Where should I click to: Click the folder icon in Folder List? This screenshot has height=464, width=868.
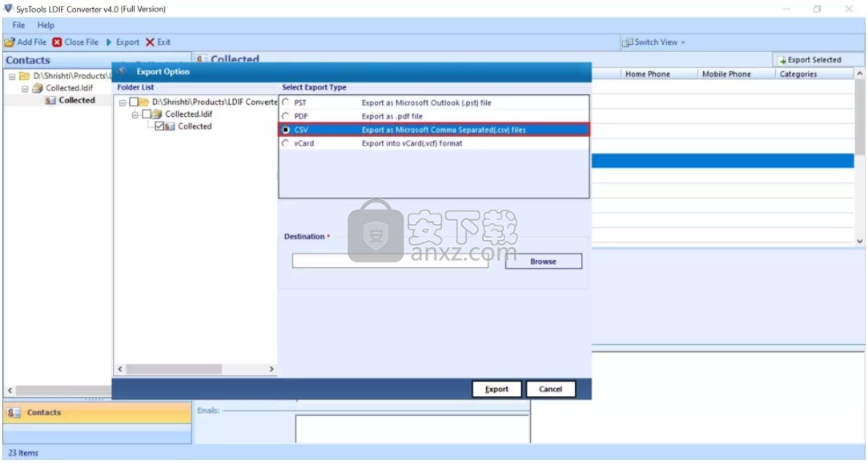(x=144, y=102)
